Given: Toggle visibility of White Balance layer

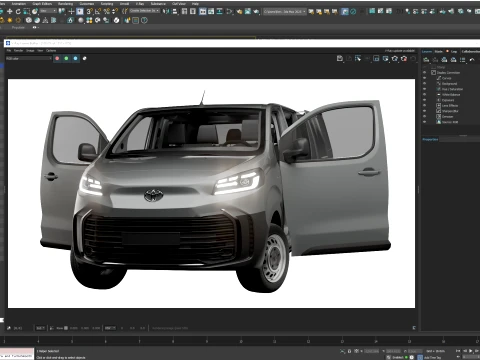Looking at the screenshot, I should 425,95.
